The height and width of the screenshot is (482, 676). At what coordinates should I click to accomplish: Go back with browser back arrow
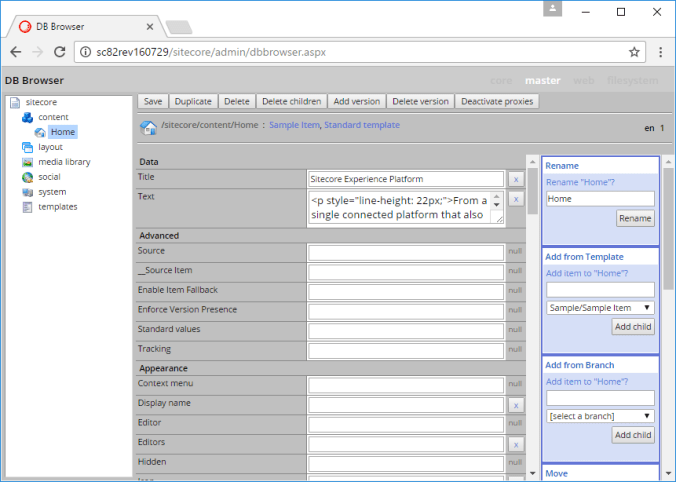16,52
